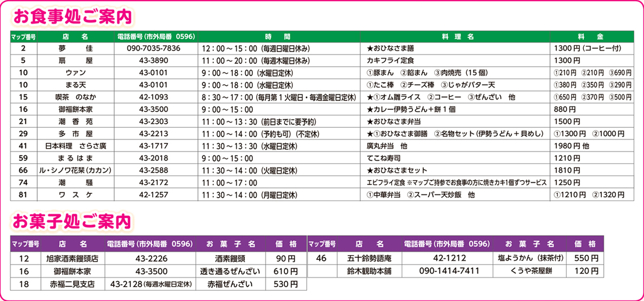
Task: Click the ★おひなさま弁当 menu item
Action: 395,121
